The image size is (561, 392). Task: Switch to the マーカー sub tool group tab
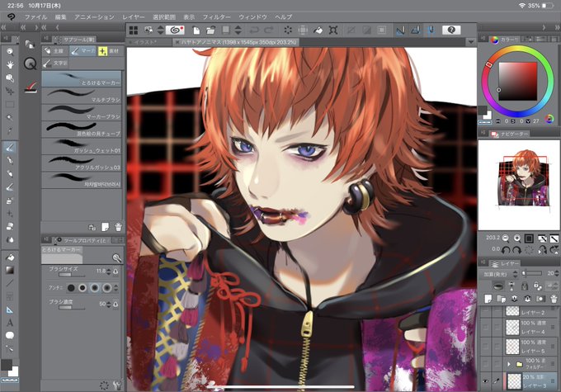pyautogui.click(x=83, y=51)
